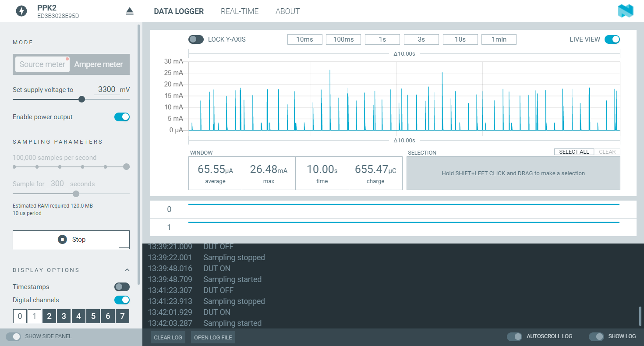Click the Estimated RAM required 120.0 MB text
This screenshot has width=644, height=346.
coord(53,205)
